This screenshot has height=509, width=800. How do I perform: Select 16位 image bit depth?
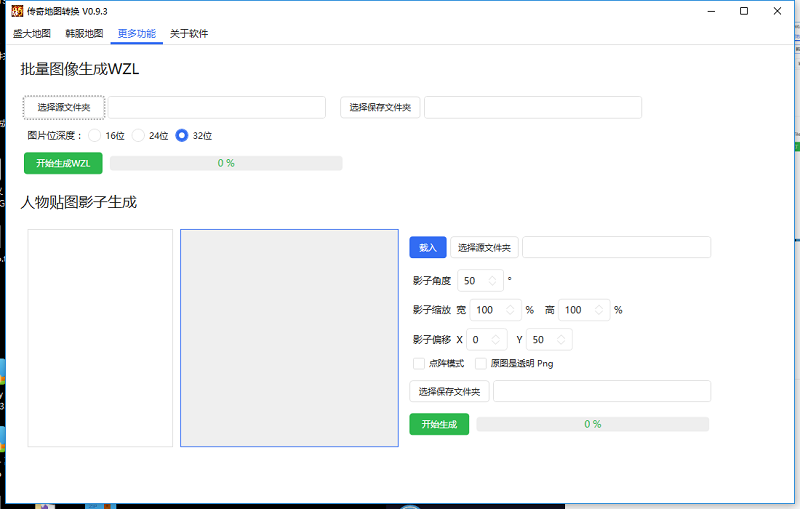(x=94, y=135)
